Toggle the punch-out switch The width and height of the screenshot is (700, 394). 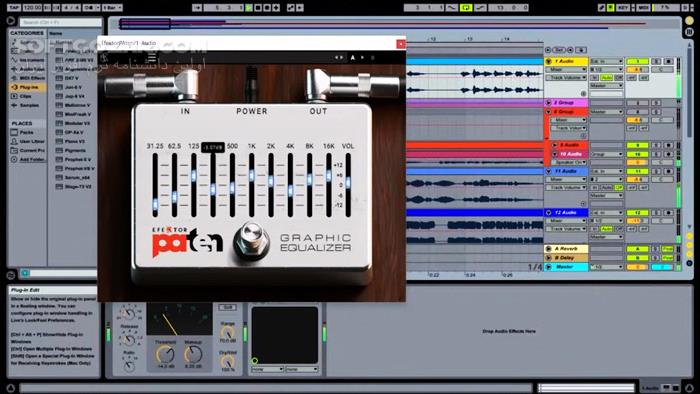(x=480, y=8)
